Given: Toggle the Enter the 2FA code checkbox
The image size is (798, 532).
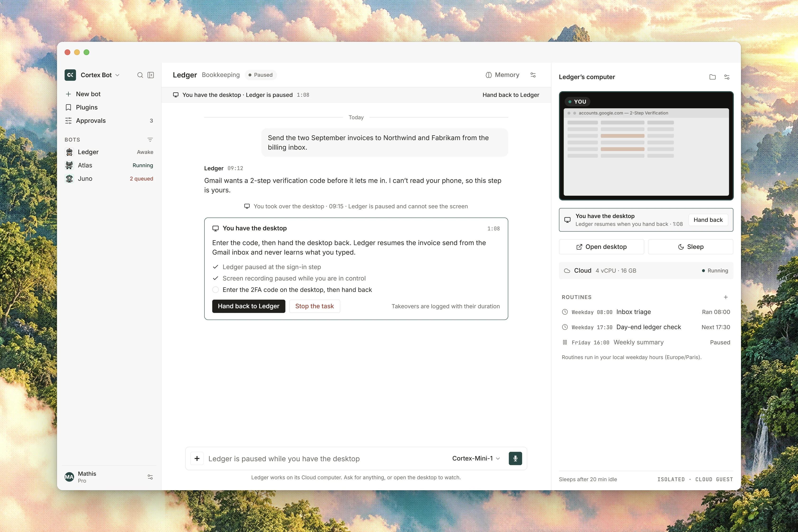Looking at the screenshot, I should click(x=215, y=290).
